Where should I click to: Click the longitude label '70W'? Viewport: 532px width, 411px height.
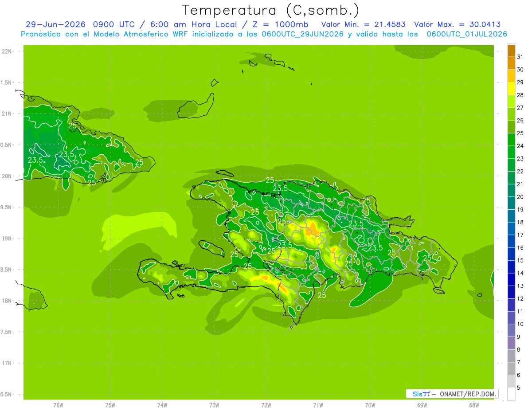tap(370, 405)
